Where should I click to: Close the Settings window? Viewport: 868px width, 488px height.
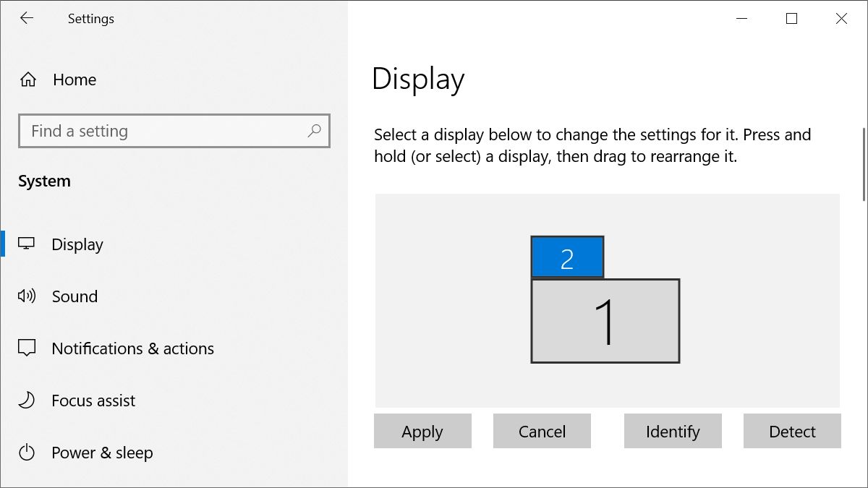(x=841, y=19)
